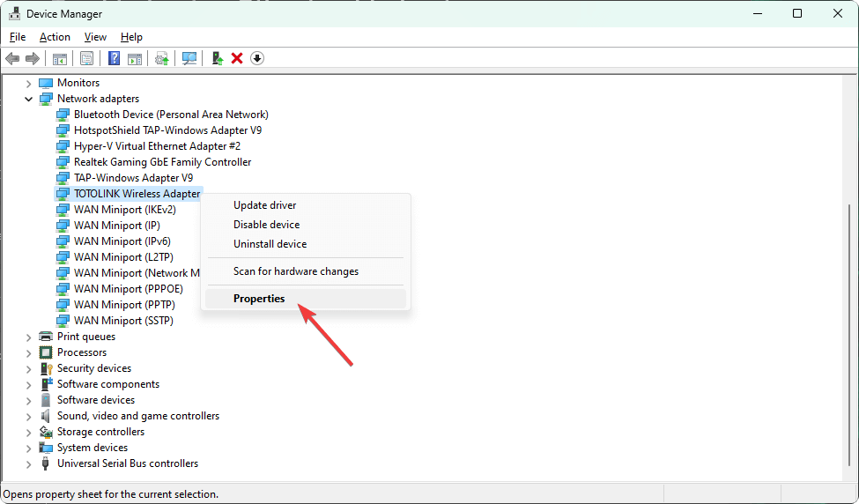This screenshot has height=504, width=859.
Task: Click the System devices icon
Action: 46,448
